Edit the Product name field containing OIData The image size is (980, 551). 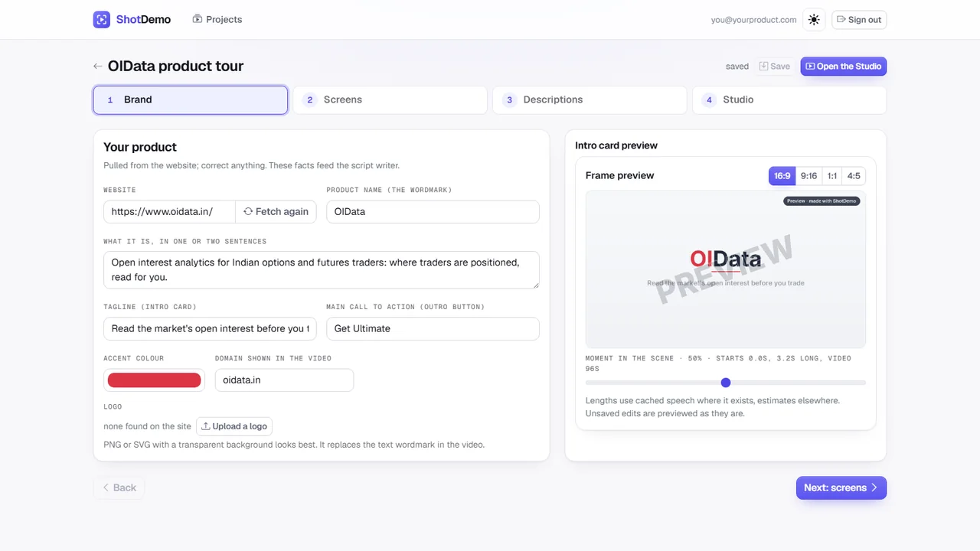pos(433,212)
